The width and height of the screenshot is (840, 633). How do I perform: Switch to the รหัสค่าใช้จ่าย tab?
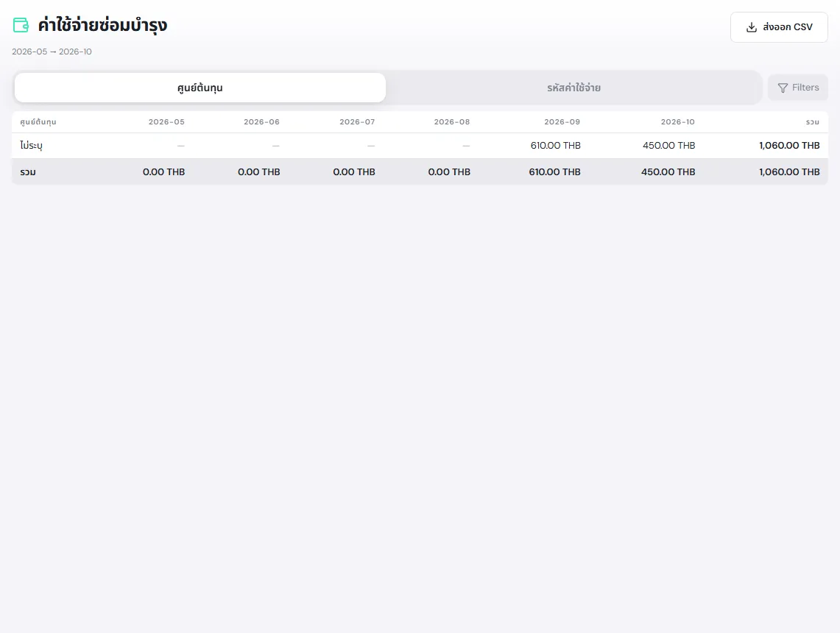tap(573, 88)
